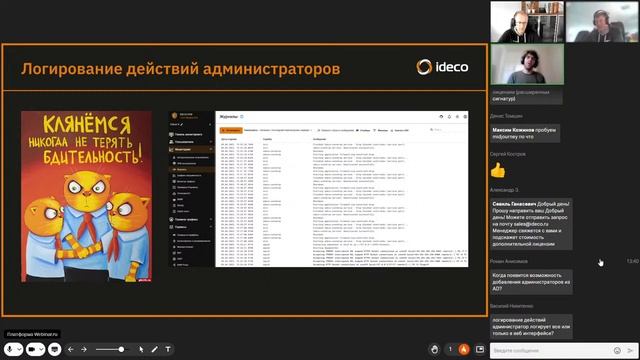This screenshot has width=640, height=360.
Task: Select the text annotation tool
Action: (168, 349)
